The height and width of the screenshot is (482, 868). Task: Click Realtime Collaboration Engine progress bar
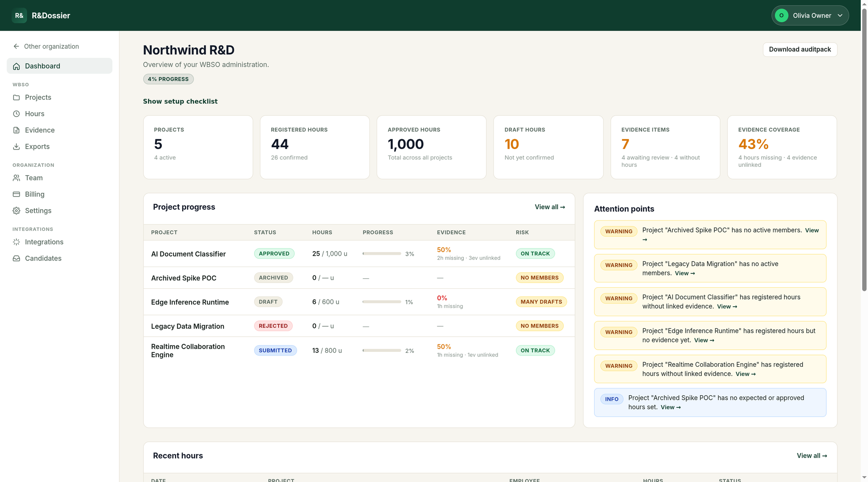tap(382, 351)
